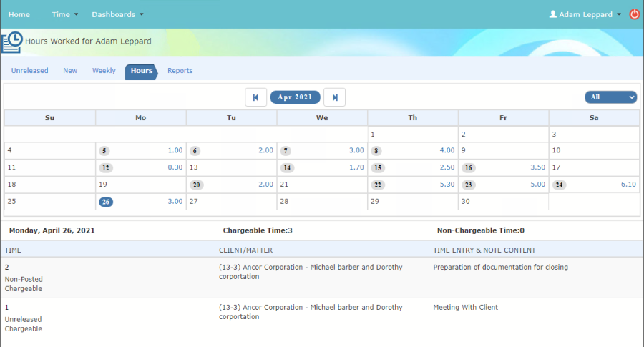Click the 1.70 hours link on April 14
The image size is (644, 347).
[x=356, y=167]
